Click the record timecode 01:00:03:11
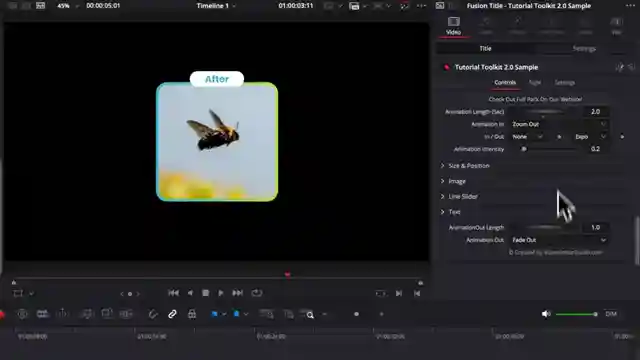This screenshot has width=640, height=360. point(296,6)
